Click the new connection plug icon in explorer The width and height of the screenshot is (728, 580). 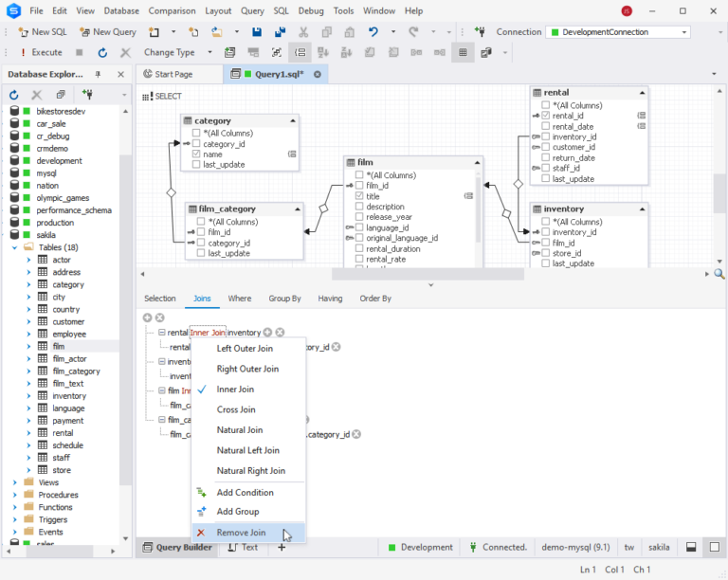tap(87, 95)
